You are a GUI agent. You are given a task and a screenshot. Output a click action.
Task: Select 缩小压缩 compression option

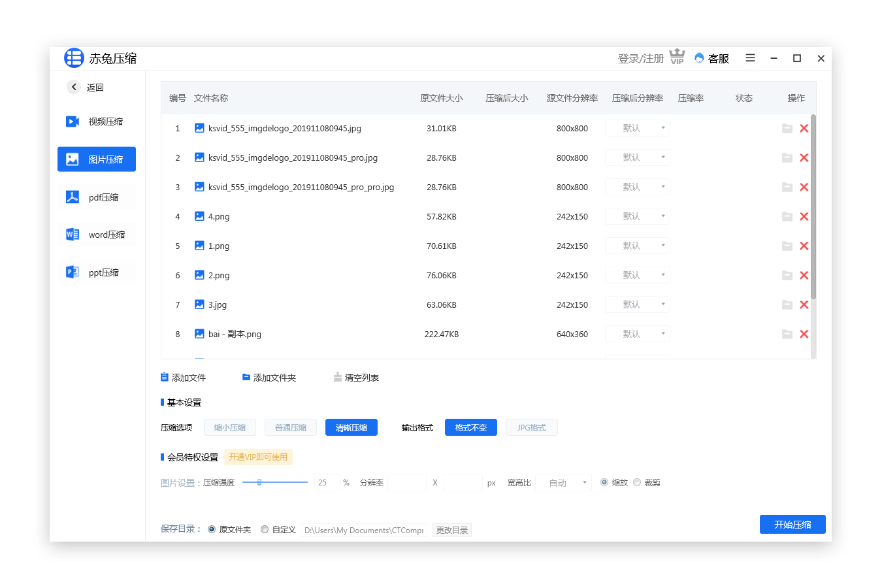pos(230,427)
